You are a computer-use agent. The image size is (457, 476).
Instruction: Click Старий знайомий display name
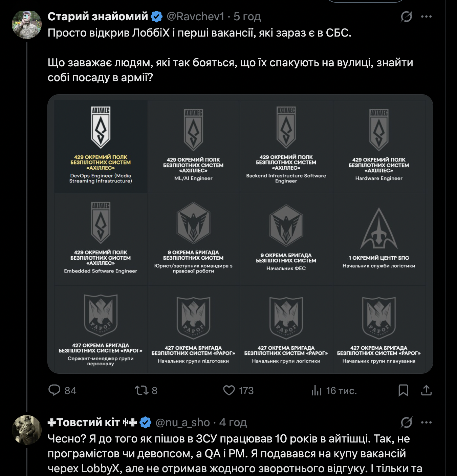98,16
